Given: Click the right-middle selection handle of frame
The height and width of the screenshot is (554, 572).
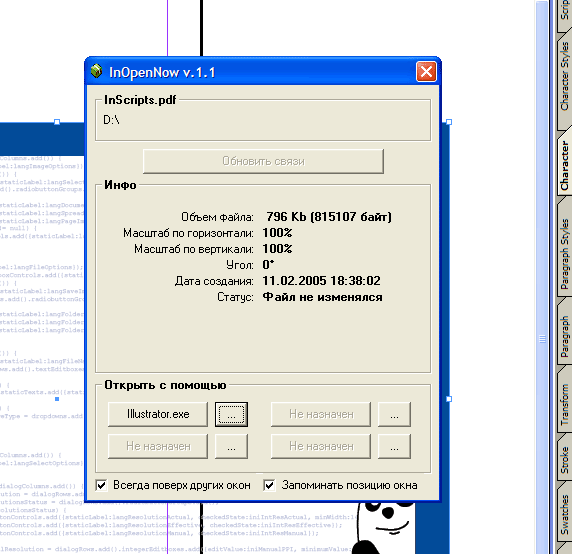Looking at the screenshot, I should coord(449,399).
